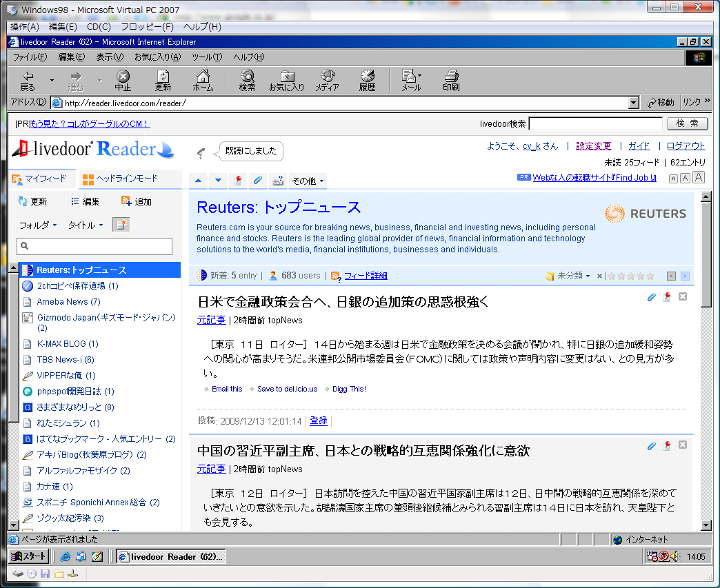The width and height of the screenshot is (720, 588).
Task: Click the pin icon in reader toolbar
Action: (238, 181)
